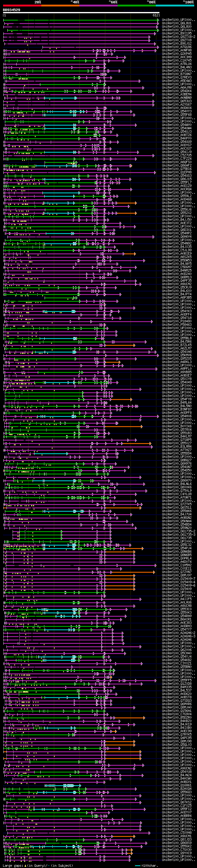Select hit UniRef100_Q9ZTX8-2
This screenshot has width=197, height=868.
point(179,37)
